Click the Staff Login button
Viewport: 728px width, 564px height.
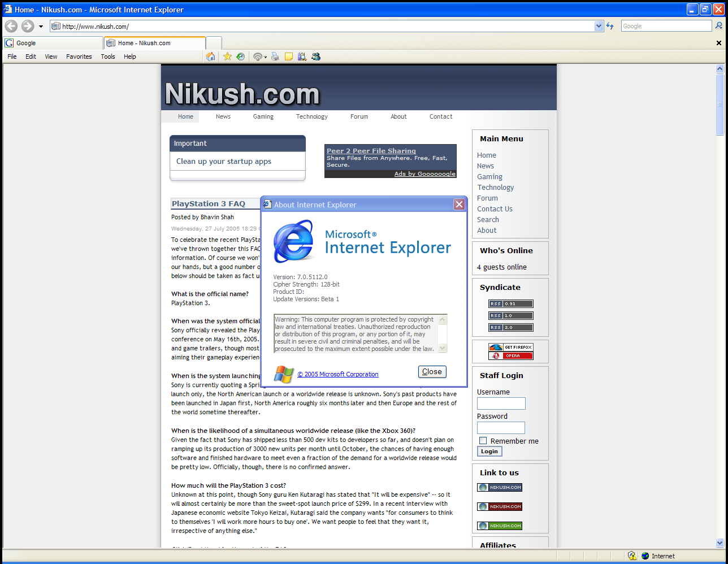pos(489,451)
